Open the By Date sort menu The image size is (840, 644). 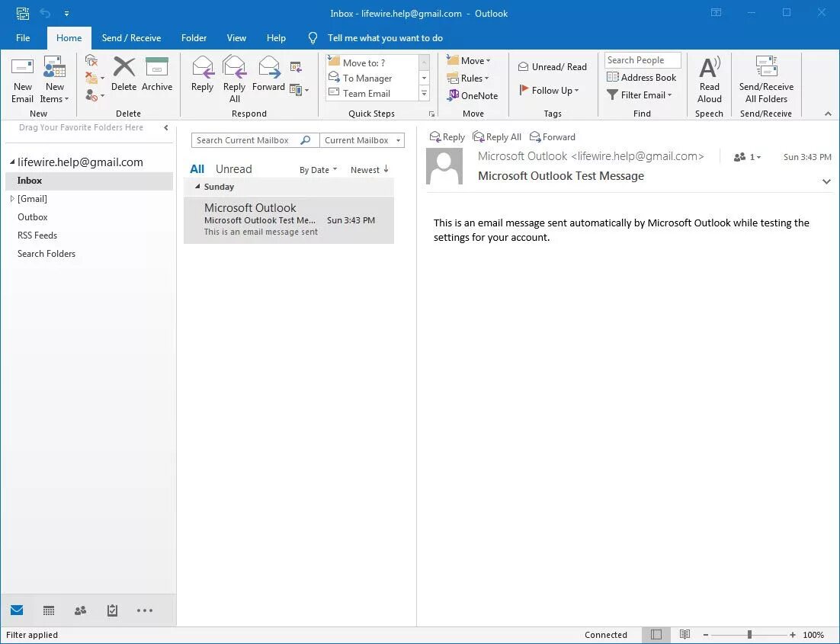pyautogui.click(x=318, y=169)
